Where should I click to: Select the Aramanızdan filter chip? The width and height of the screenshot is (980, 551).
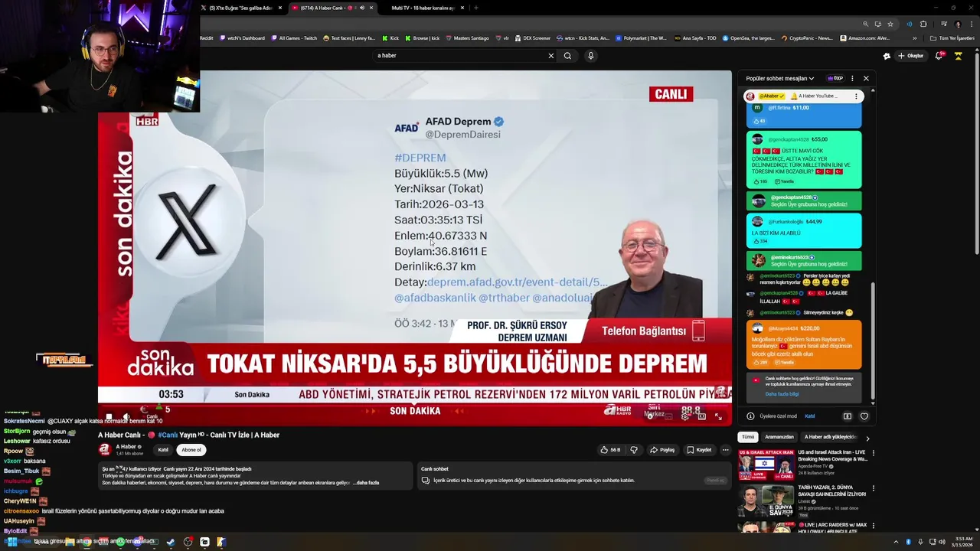779,437
